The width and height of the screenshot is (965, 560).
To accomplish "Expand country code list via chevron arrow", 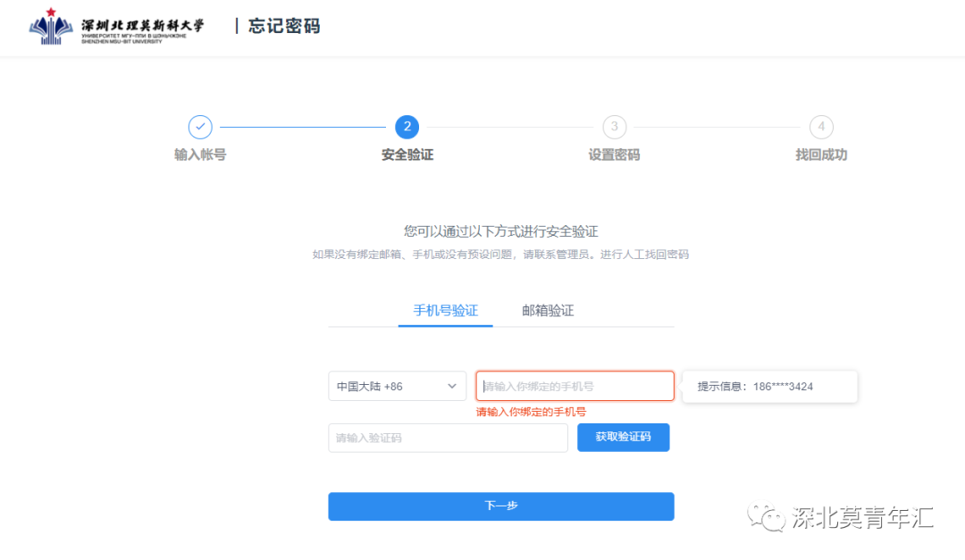I will tap(451, 387).
